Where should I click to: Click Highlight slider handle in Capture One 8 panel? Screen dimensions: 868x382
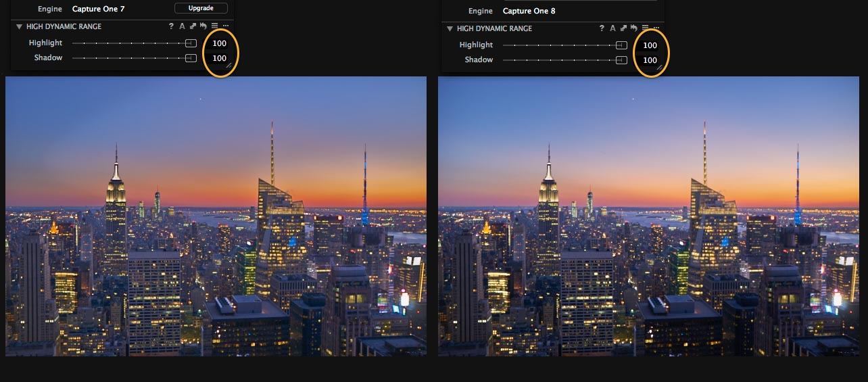coord(621,45)
